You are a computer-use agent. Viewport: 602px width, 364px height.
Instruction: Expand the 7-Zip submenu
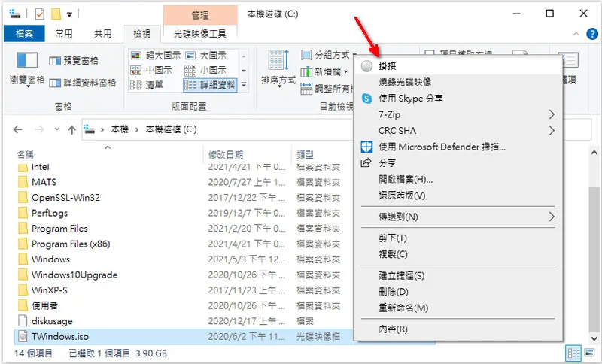click(552, 114)
